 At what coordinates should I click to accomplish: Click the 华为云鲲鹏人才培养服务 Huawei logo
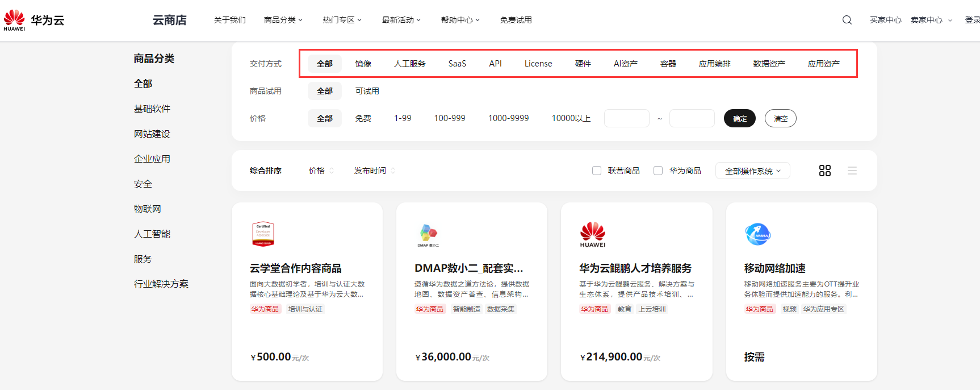click(592, 234)
